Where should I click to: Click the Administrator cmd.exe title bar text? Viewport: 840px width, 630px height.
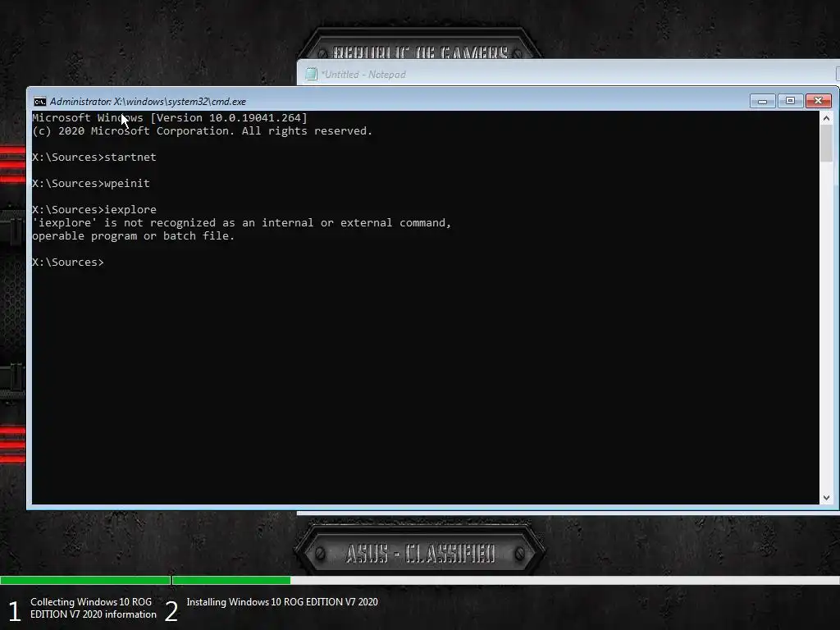tap(148, 101)
